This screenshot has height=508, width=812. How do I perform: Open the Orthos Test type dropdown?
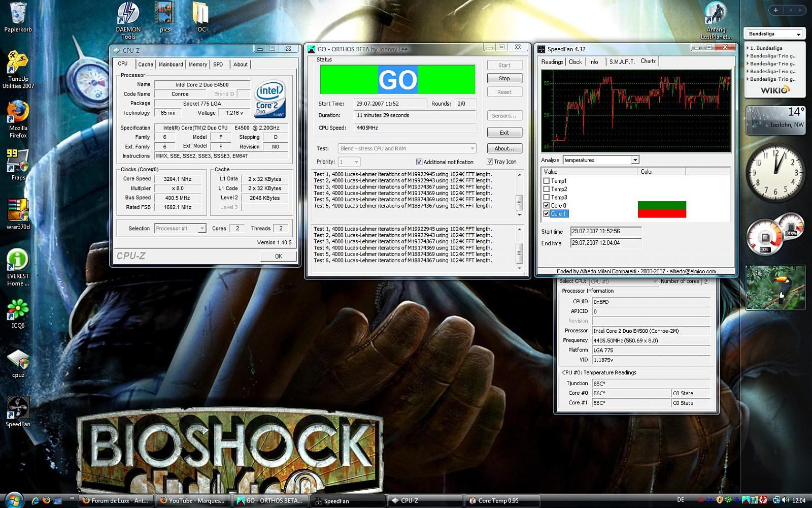[x=407, y=148]
